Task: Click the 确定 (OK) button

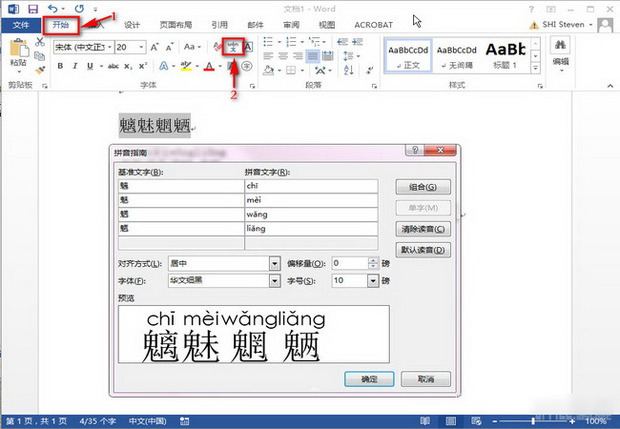Action: 369,379
